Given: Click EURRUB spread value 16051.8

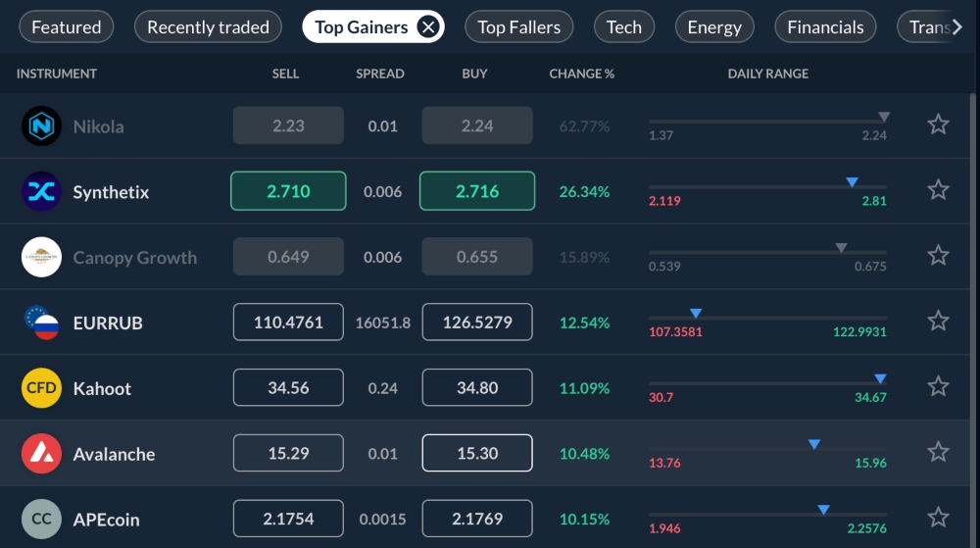Looking at the screenshot, I should tap(383, 324).
